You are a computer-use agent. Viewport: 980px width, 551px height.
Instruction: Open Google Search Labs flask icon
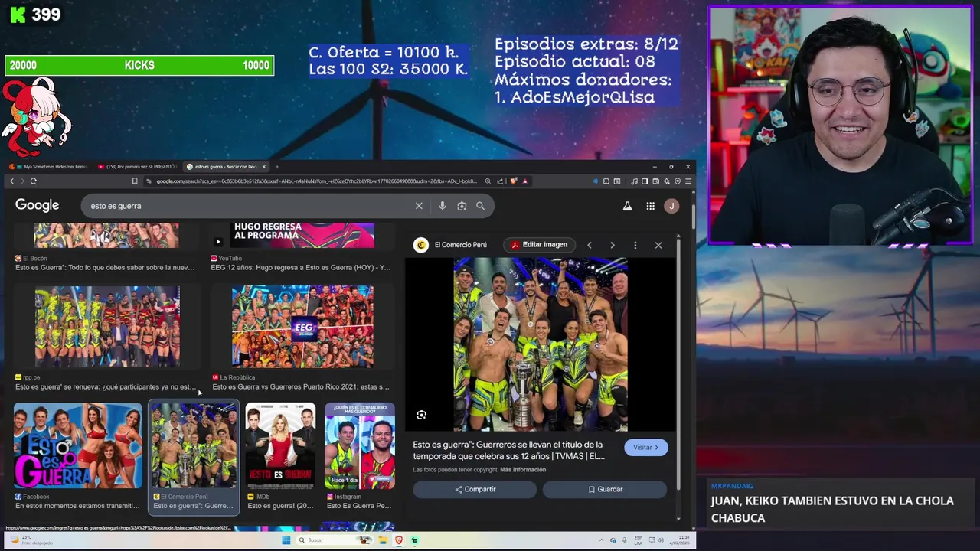[627, 206]
